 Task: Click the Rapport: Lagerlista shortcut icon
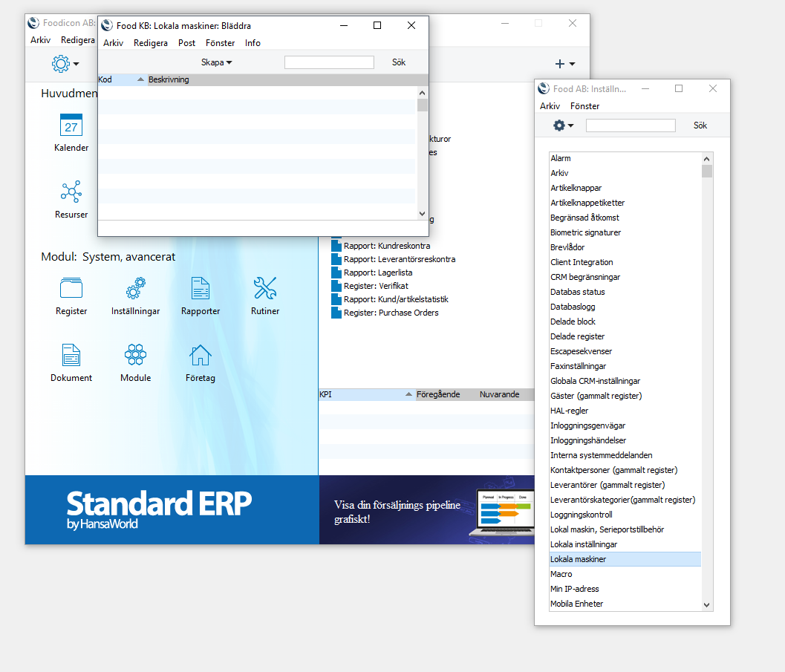click(336, 273)
